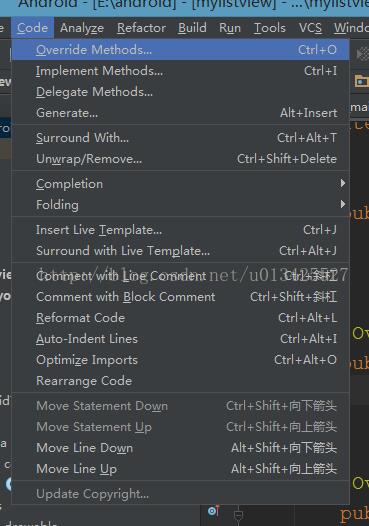Open the Tools menu
The width and height of the screenshot is (369, 526).
coord(269,28)
